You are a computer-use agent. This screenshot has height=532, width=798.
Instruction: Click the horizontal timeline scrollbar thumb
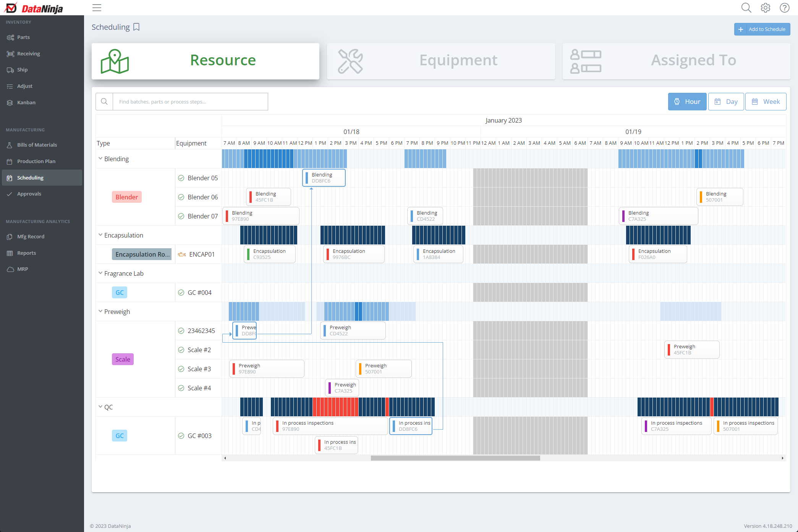455,458
